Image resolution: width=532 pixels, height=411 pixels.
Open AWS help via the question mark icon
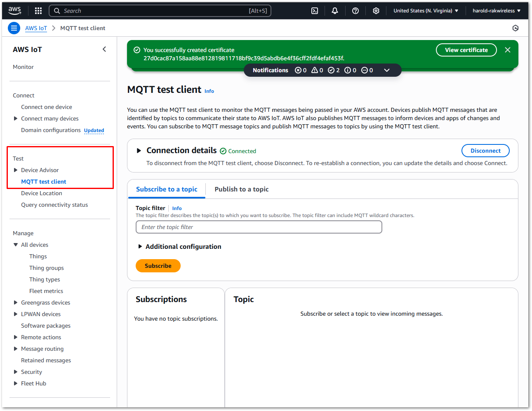click(x=355, y=10)
